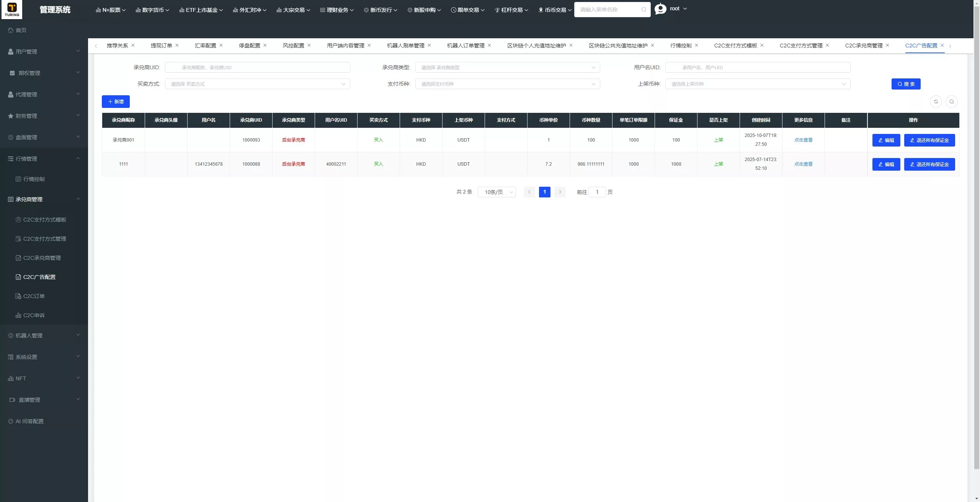
Task: Go to previous page arrow
Action: click(x=529, y=192)
